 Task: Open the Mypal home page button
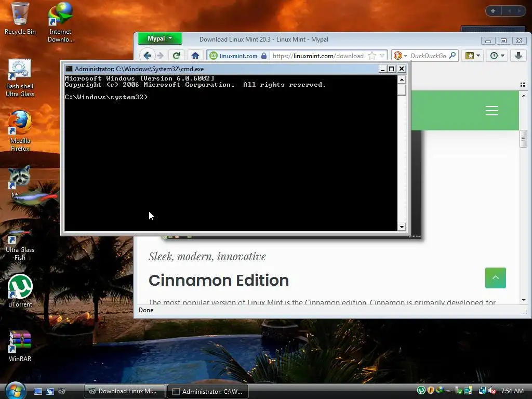coord(195,56)
